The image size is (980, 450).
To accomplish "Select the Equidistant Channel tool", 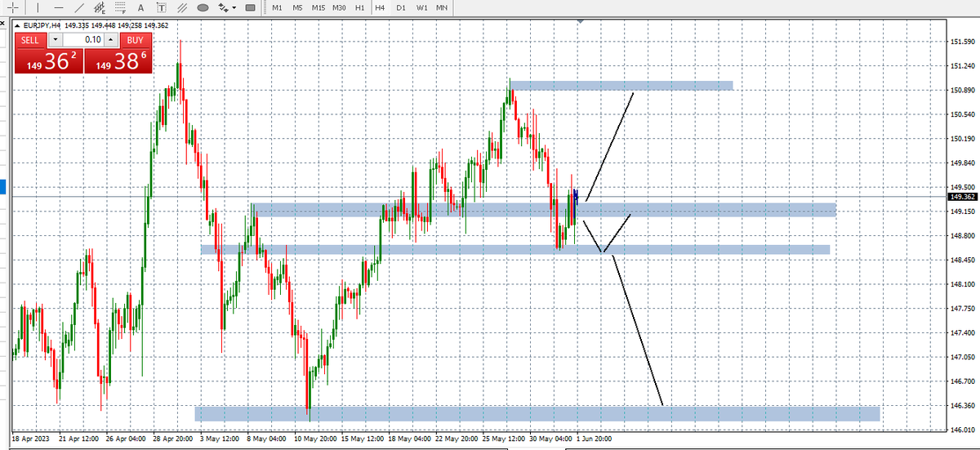I will (100, 7).
